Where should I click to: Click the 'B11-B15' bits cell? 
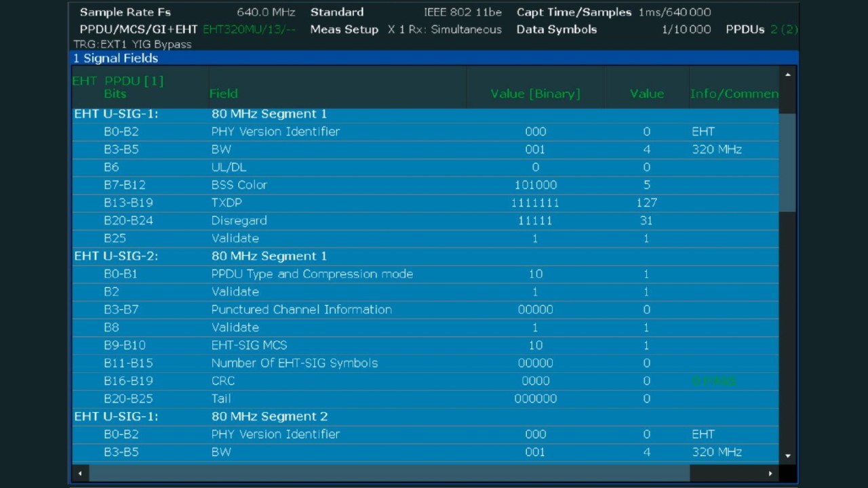click(128, 363)
